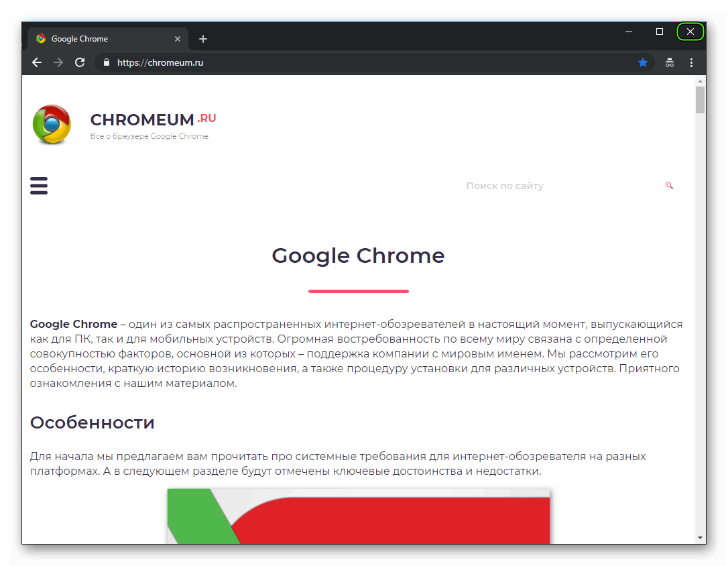The image size is (728, 566).
Task: Expand the site hamburger menu
Action: point(39,186)
